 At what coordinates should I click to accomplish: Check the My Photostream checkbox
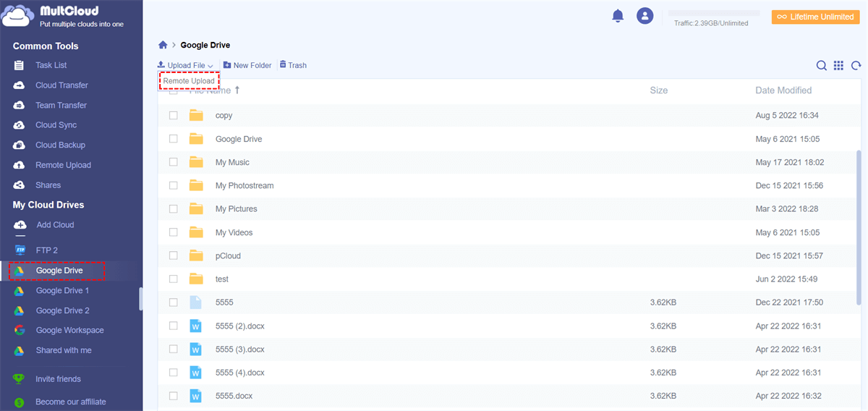(174, 186)
